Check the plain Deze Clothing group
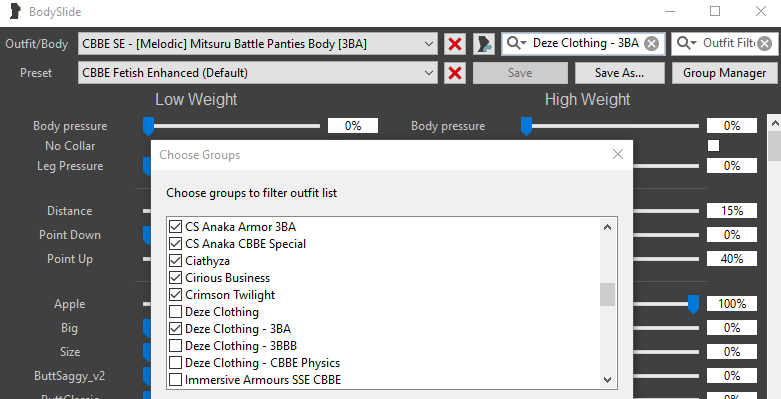Screen dimensions: 781x399 [x=175, y=312]
